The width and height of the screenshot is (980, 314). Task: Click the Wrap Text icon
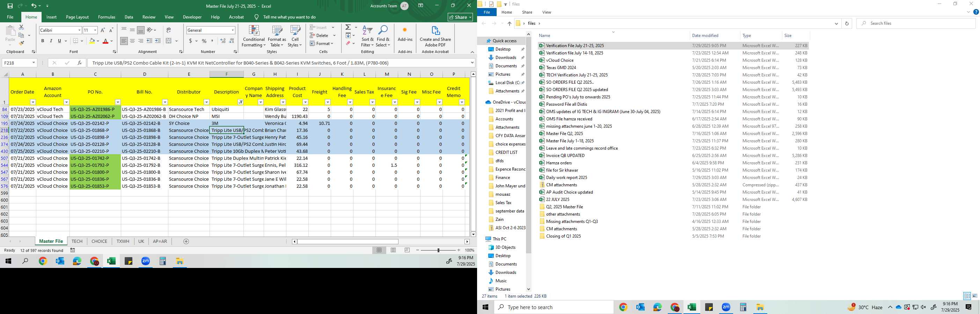169,30
